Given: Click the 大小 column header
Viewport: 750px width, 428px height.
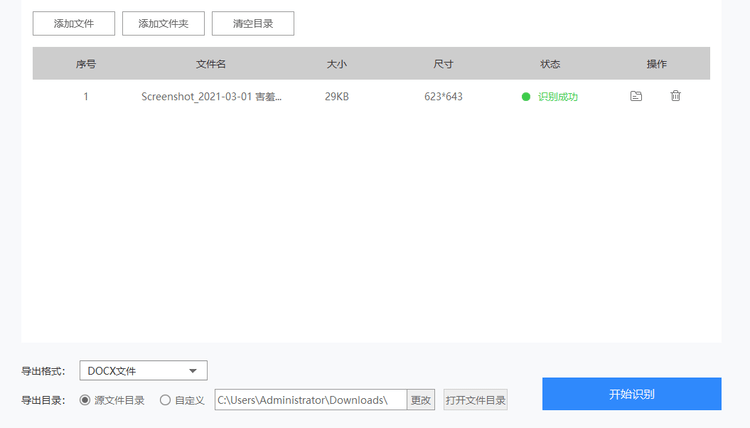Looking at the screenshot, I should click(x=337, y=64).
